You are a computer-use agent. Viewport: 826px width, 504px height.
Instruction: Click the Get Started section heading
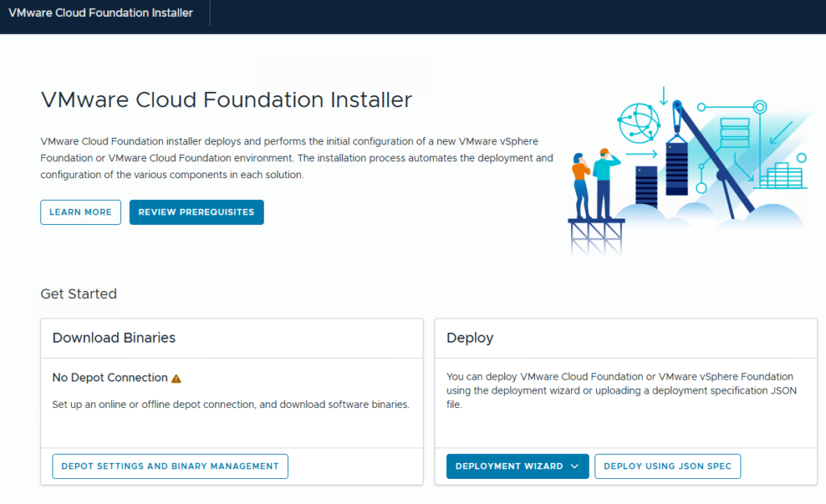(x=78, y=294)
